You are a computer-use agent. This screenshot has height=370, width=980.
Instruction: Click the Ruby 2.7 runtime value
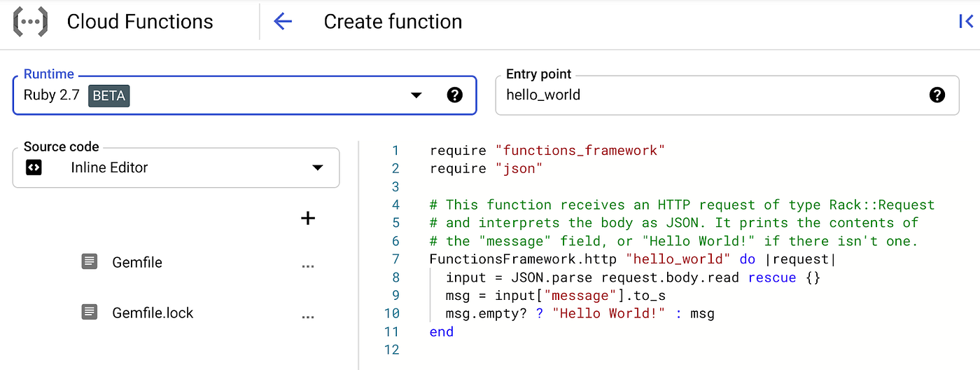tap(52, 95)
